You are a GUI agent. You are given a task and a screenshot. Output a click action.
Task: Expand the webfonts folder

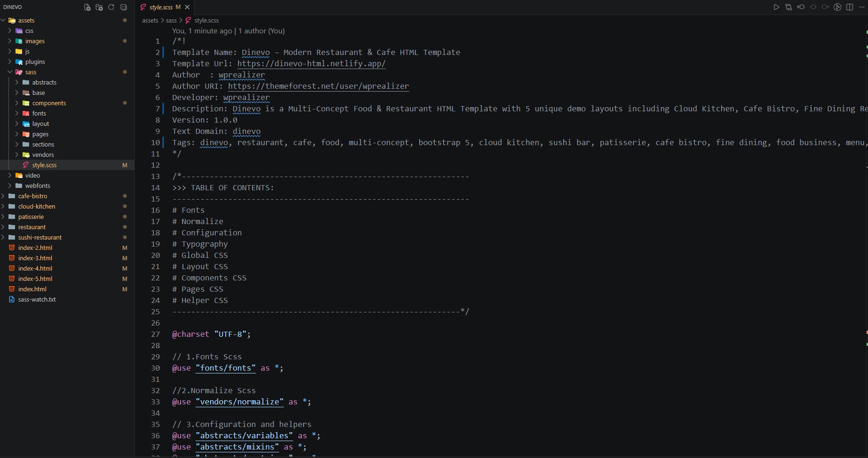coord(67,186)
